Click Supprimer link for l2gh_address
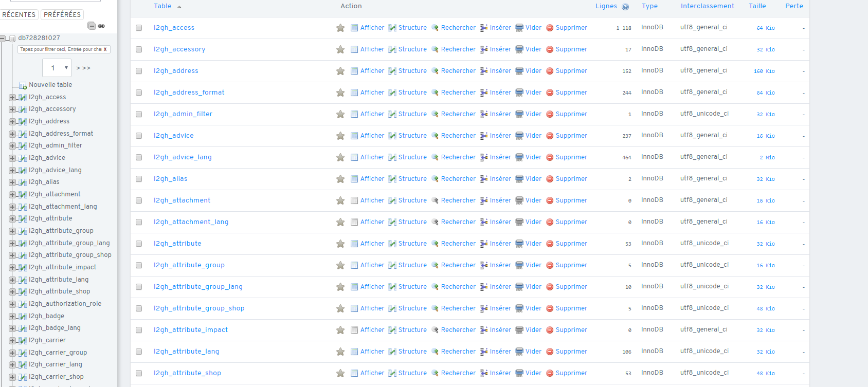The width and height of the screenshot is (868, 387). pos(571,71)
